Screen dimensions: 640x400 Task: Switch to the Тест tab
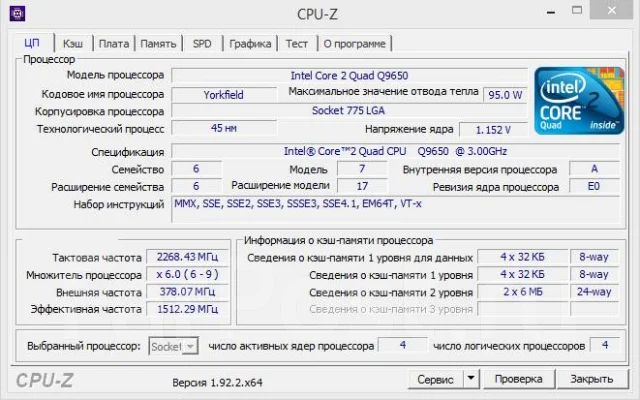(297, 44)
